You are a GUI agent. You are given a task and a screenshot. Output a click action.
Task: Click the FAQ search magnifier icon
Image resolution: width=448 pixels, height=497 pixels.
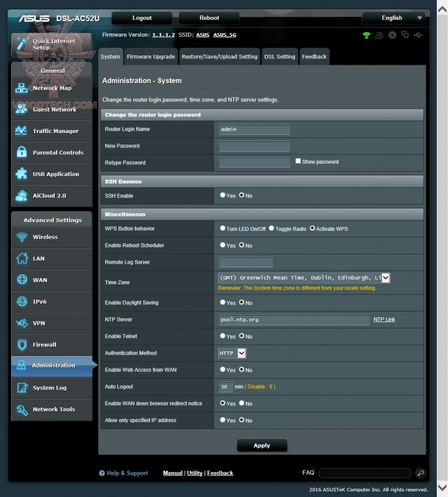pyautogui.click(x=421, y=473)
